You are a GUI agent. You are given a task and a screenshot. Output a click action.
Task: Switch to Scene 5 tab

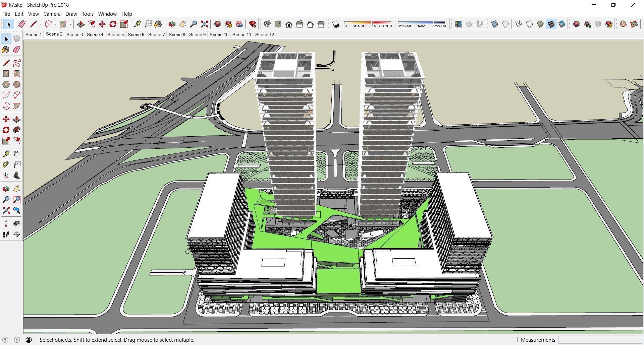(115, 34)
